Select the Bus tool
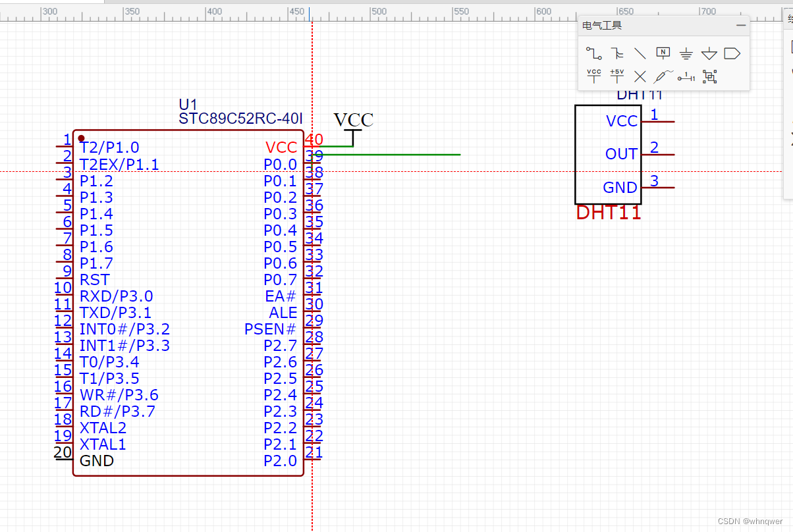Image resolution: width=793 pixels, height=532 pixels. pos(616,53)
